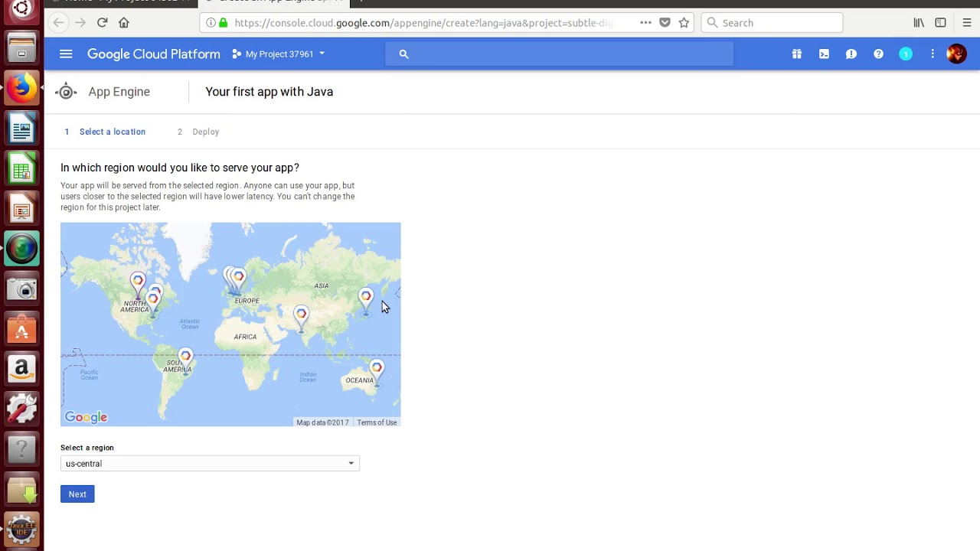980x551 pixels.
Task: Open Amazon launcher in the dock
Action: point(21,369)
